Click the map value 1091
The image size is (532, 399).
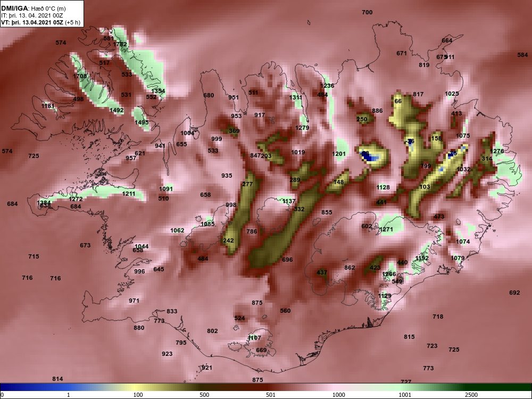click(166, 189)
